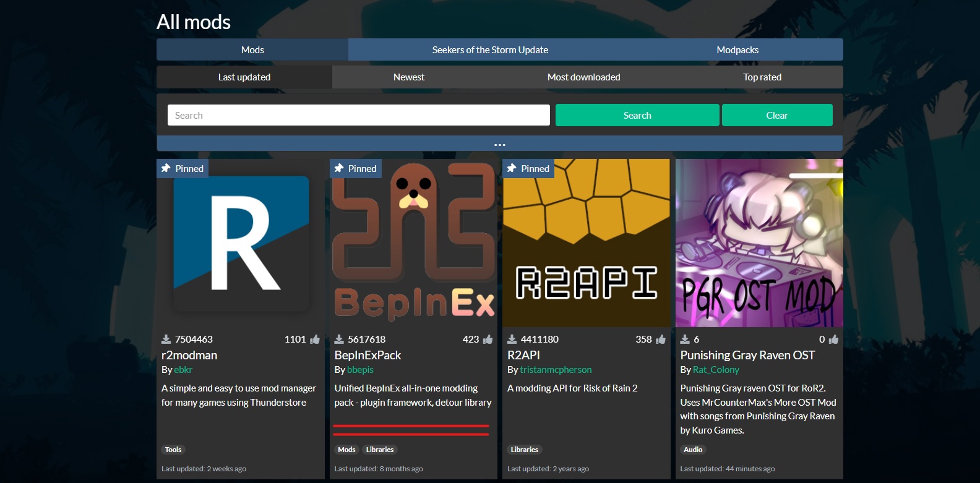Sort mods by Most downloaded
Image resolution: width=980 pixels, height=483 pixels.
point(583,77)
